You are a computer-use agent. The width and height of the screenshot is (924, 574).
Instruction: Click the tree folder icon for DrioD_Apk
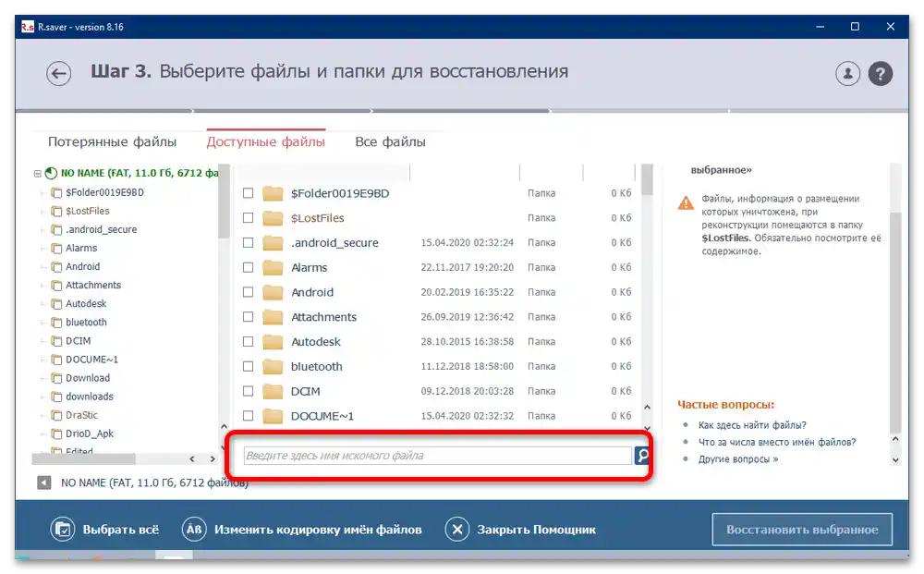point(56,434)
